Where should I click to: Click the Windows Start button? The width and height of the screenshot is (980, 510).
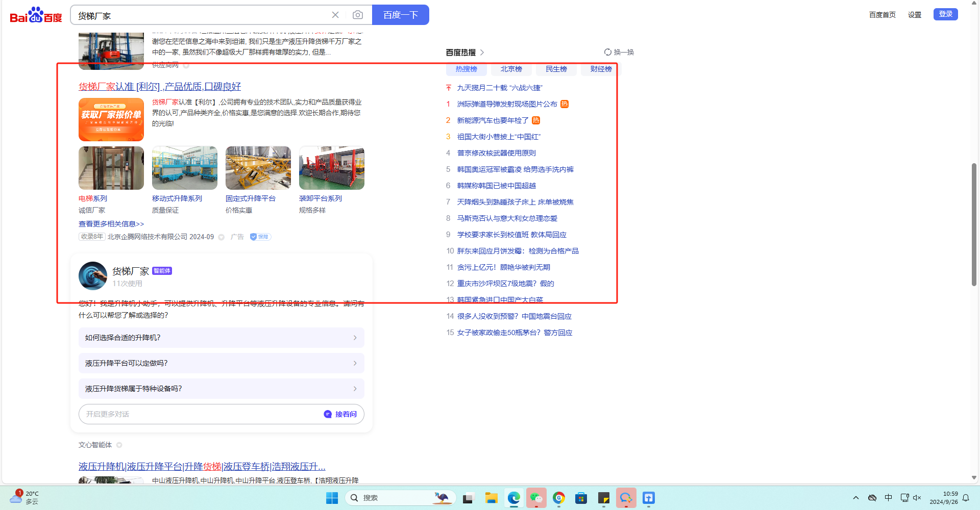click(332, 498)
